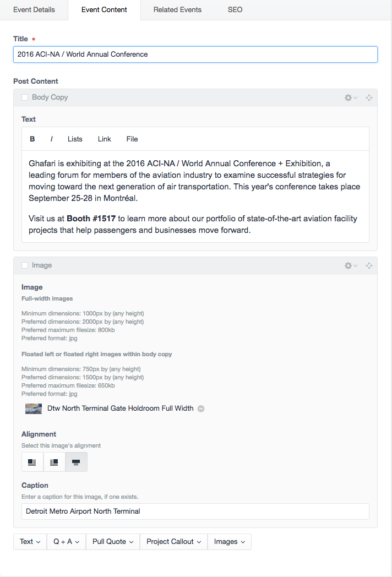This screenshot has width=392, height=577.
Task: Remove the Dtw North Terminal image asset
Action: point(201,409)
